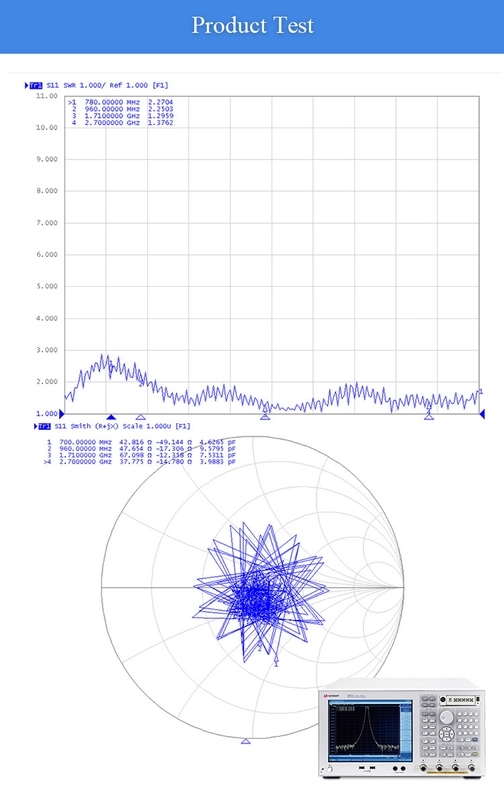Screen dimensions: 504x800
Task: Click the right-edge reference arrow of SWR chart
Action: [x=482, y=414]
